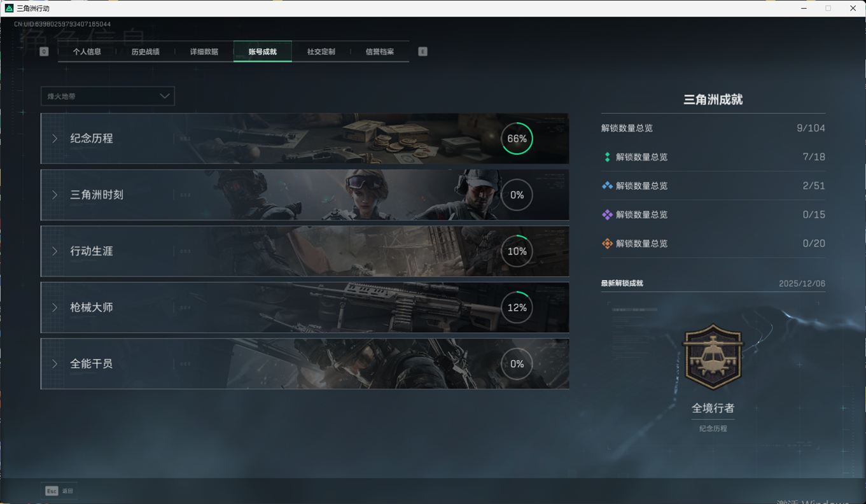866x504 pixels.
Task: Expand the 行动生涯 achievement row
Action: point(304,251)
